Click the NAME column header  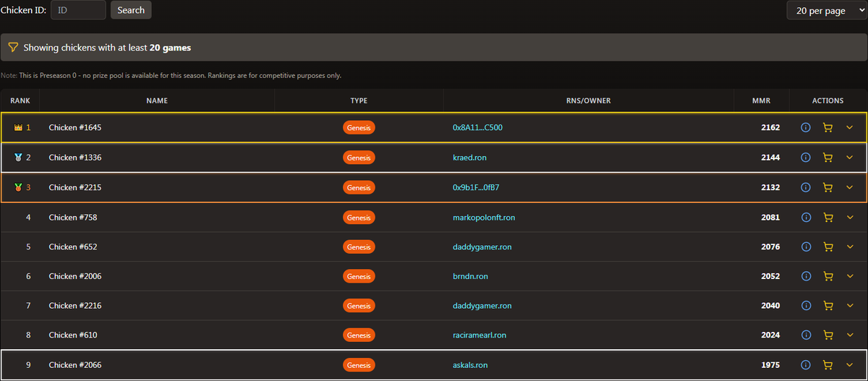(157, 100)
